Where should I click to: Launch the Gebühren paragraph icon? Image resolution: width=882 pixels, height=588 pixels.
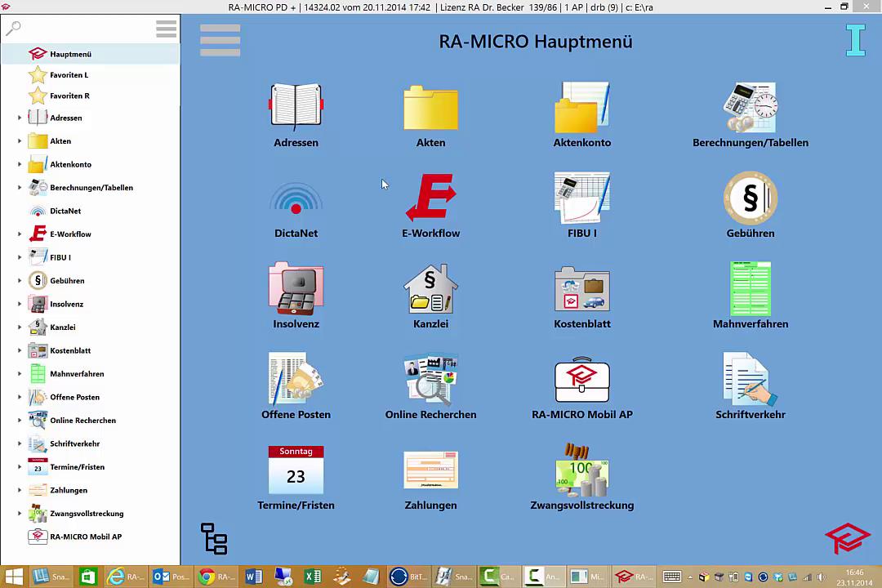click(x=750, y=198)
